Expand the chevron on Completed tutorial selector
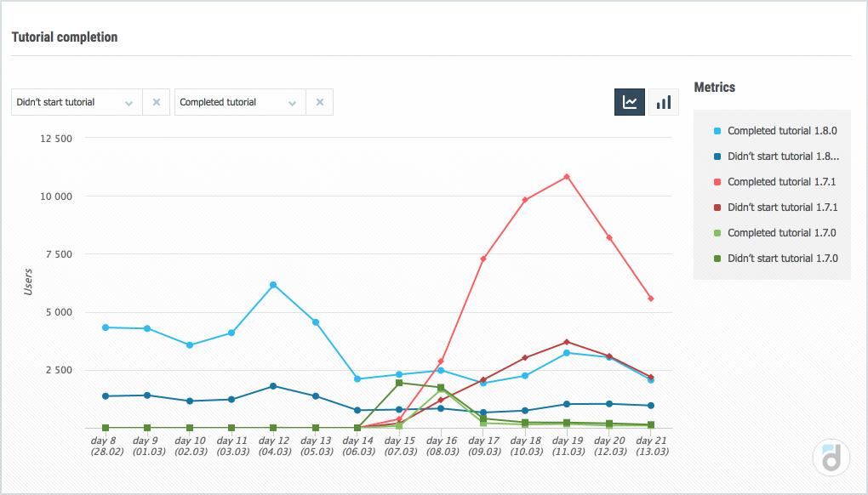Screen dimensions: 868x495 click(x=292, y=103)
